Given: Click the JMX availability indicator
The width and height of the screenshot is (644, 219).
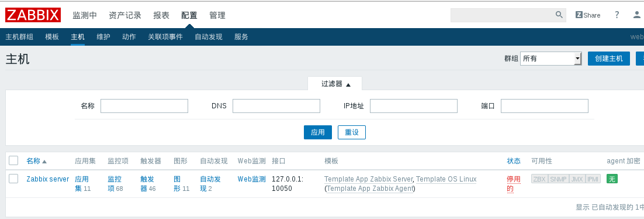Looking at the screenshot, I should coord(577,179).
